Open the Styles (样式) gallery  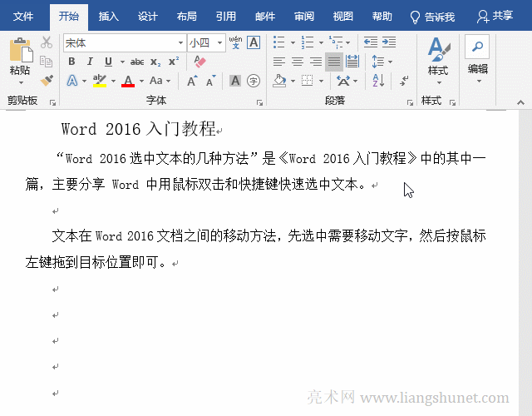[x=438, y=61]
